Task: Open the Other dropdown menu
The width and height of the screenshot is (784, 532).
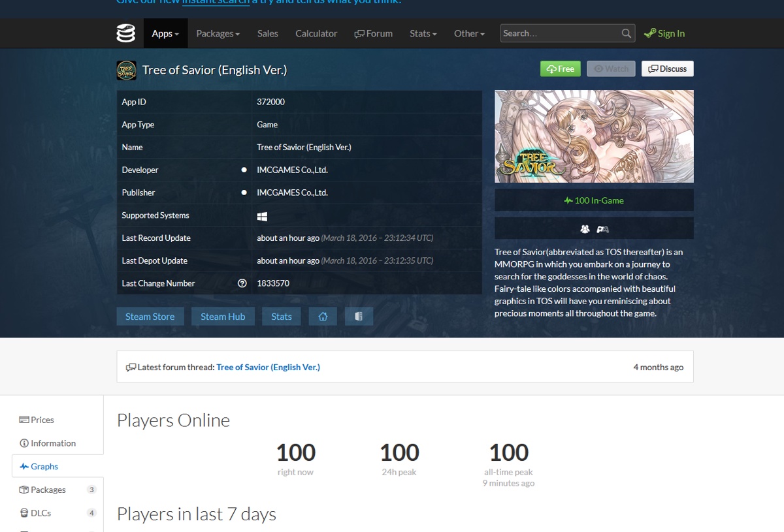Action: [x=470, y=33]
